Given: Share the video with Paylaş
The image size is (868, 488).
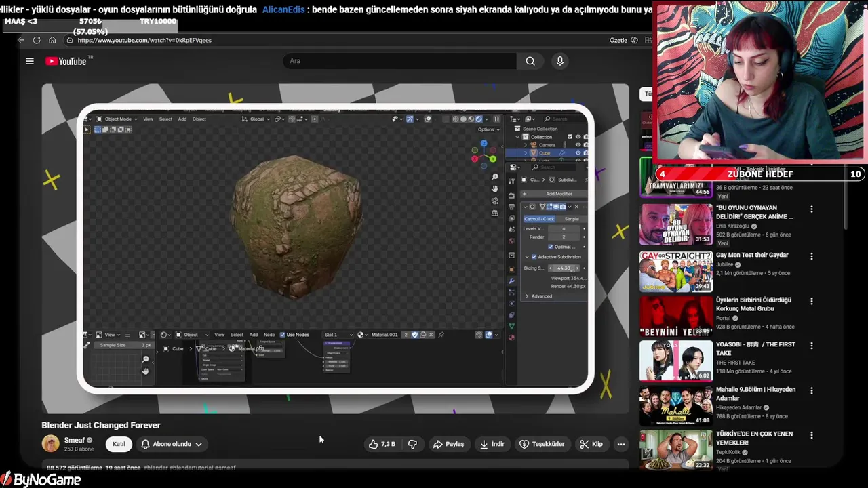Looking at the screenshot, I should tap(448, 444).
